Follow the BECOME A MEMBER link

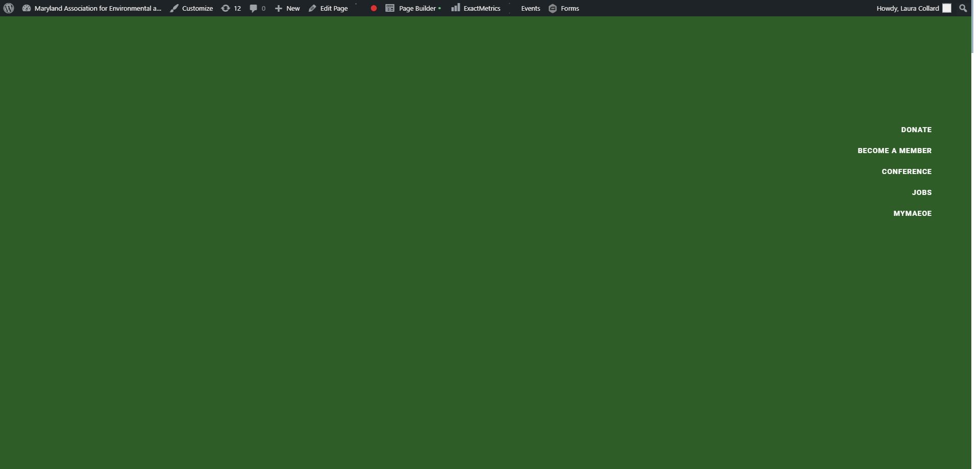[x=894, y=151]
